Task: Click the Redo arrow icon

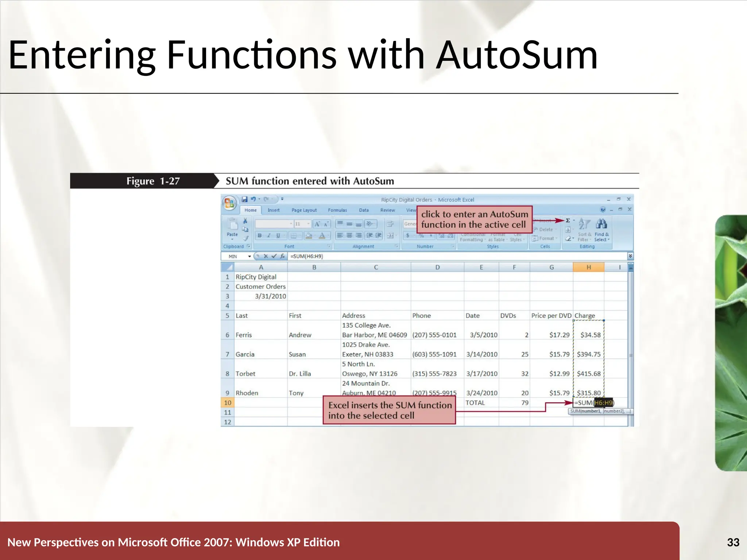Action: pos(266,199)
